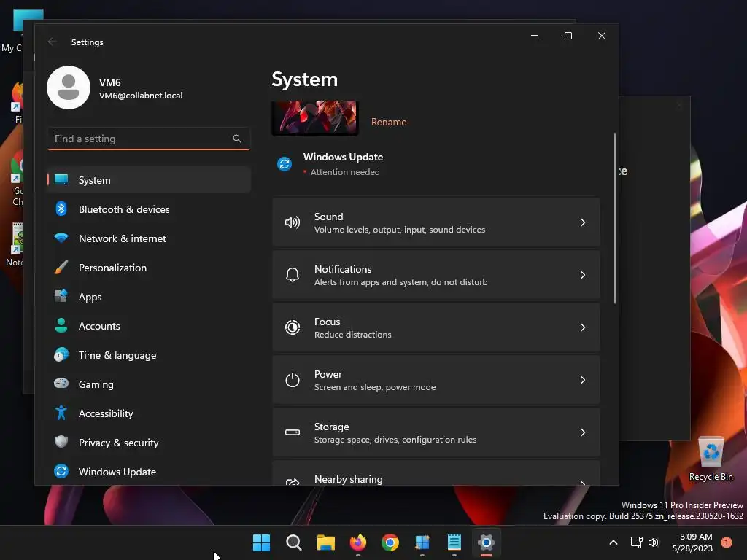The width and height of the screenshot is (747, 560).
Task: Open the Windows Start button in taskbar
Action: click(x=261, y=542)
